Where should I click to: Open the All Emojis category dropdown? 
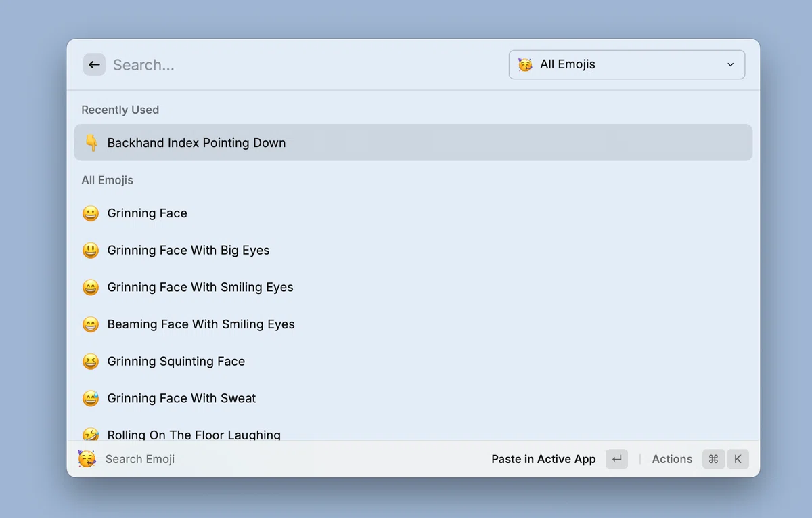(x=627, y=64)
